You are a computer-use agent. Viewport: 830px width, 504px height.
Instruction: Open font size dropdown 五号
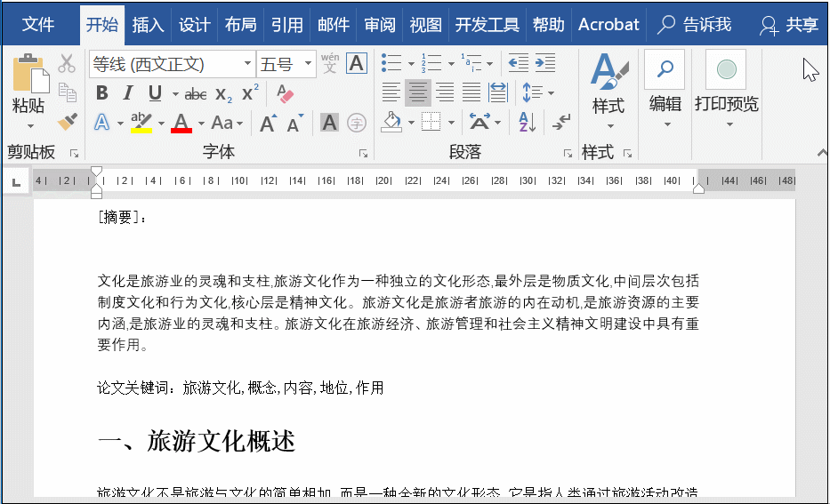pos(308,63)
